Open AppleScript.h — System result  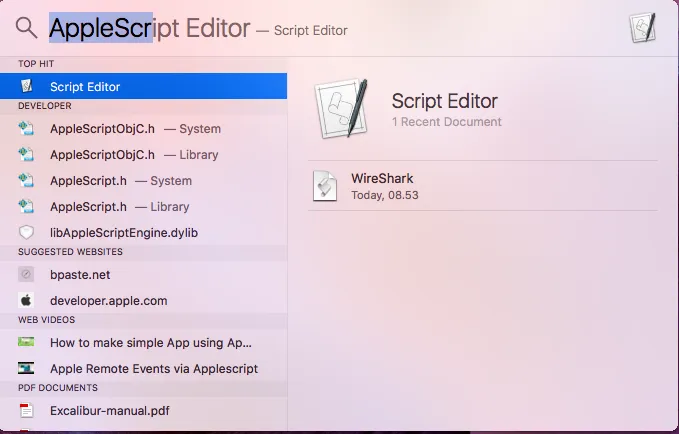(x=143, y=181)
